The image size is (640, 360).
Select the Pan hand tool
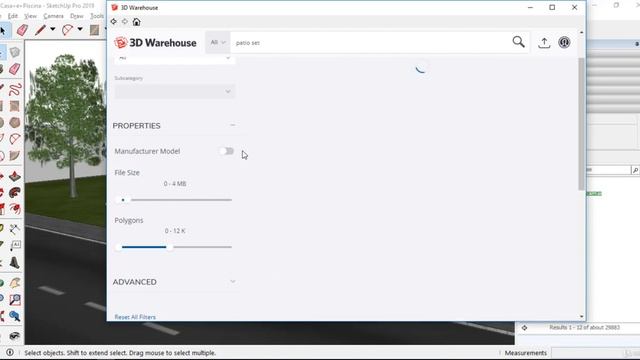pyautogui.click(x=15, y=282)
